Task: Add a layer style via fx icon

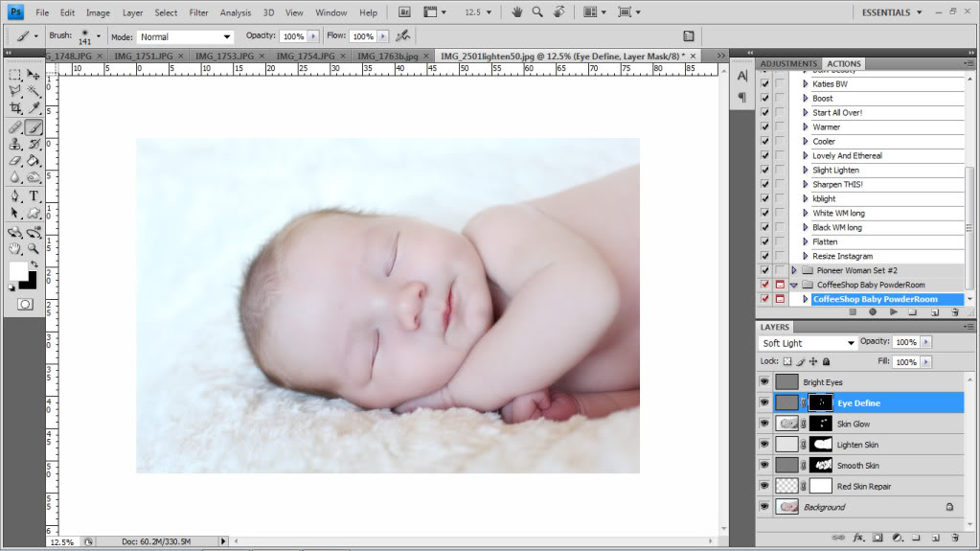Action: click(858, 538)
